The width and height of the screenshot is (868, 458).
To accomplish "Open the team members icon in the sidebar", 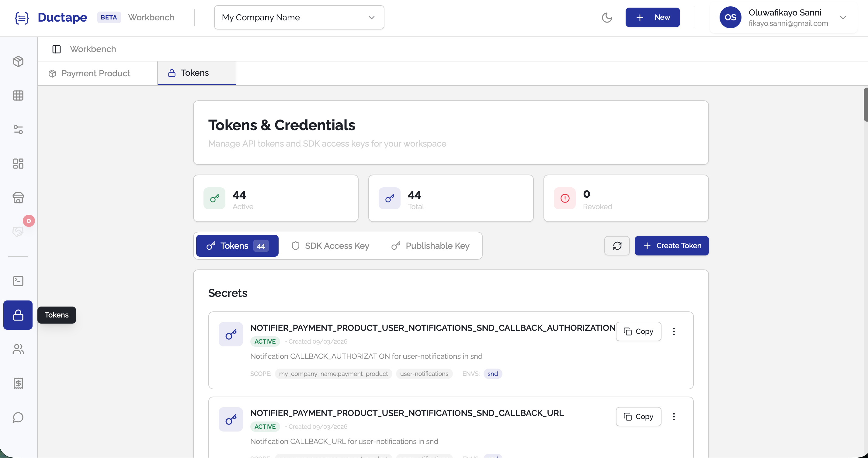I will point(18,349).
